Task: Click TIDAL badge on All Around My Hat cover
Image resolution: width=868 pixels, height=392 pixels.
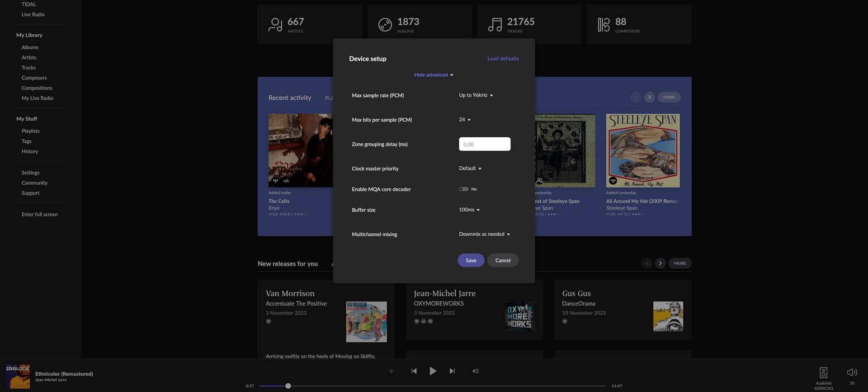Action: (x=613, y=181)
